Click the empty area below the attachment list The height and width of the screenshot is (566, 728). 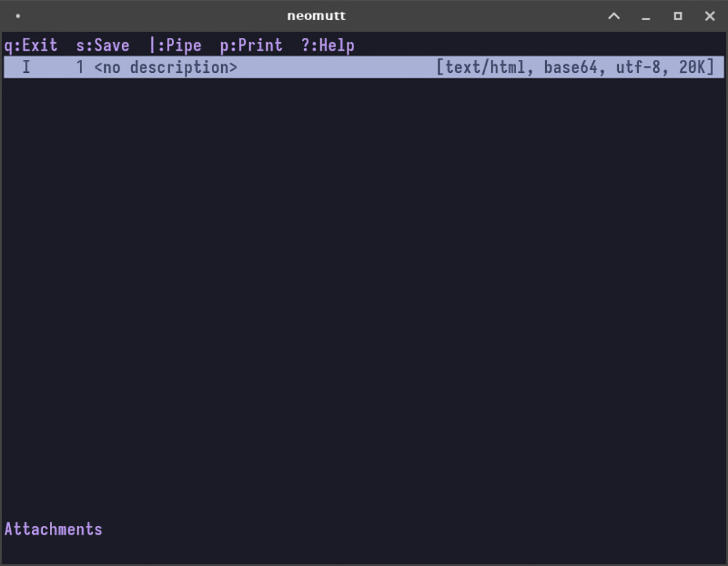click(x=364, y=291)
